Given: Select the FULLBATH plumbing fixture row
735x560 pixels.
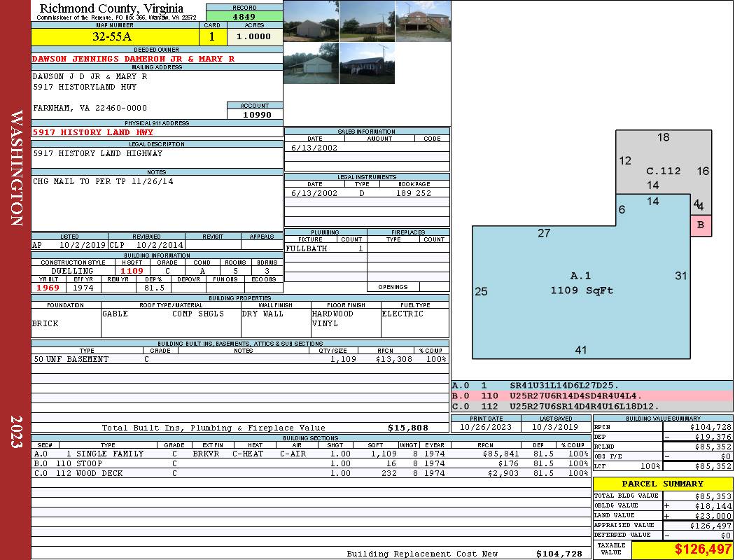Looking at the screenshot, I should click(325, 248).
